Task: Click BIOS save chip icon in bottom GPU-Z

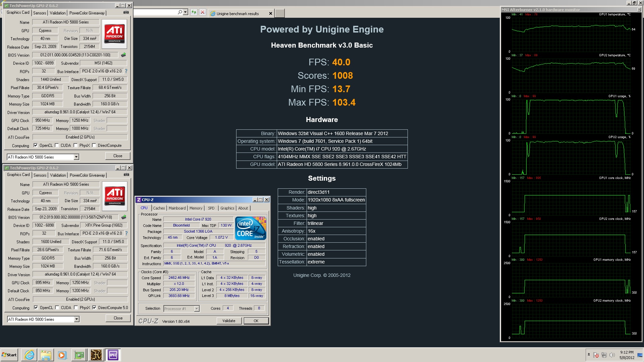Action: [124, 217]
